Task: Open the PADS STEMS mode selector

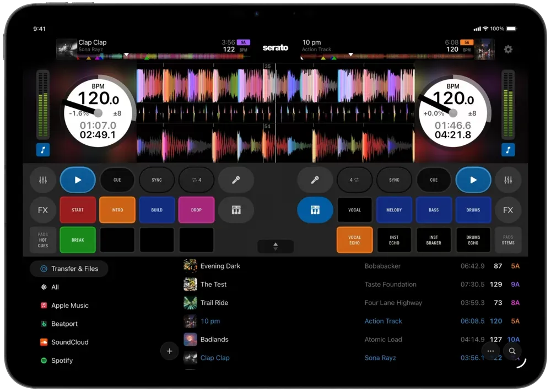Action: click(x=508, y=240)
